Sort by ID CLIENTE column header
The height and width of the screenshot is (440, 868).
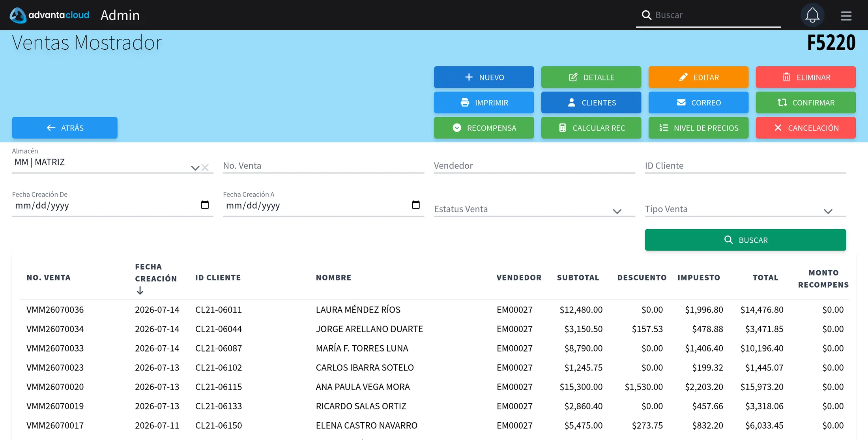pyautogui.click(x=218, y=278)
